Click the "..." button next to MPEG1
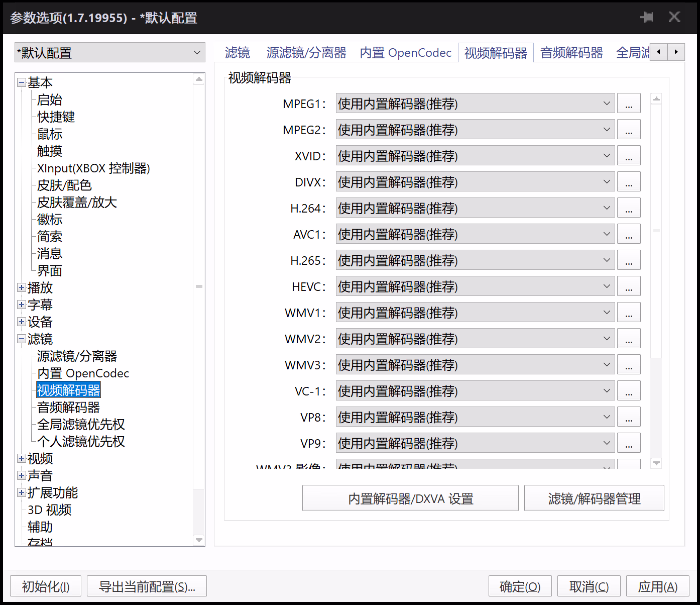Viewport: 700px width, 605px height. [x=628, y=104]
